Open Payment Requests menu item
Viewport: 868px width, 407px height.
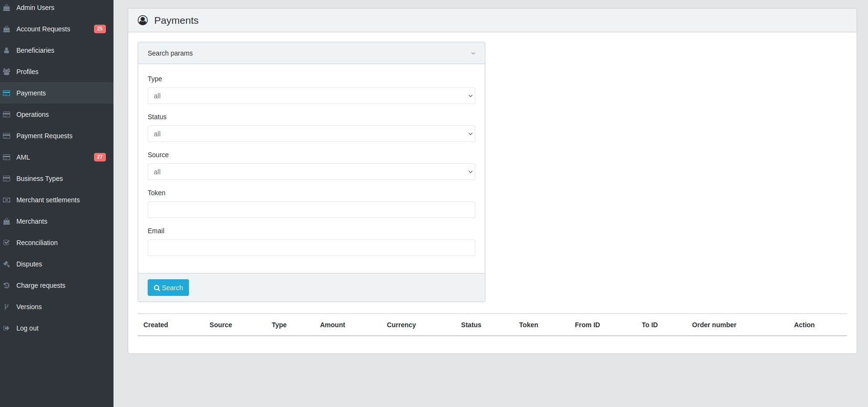pos(57,136)
